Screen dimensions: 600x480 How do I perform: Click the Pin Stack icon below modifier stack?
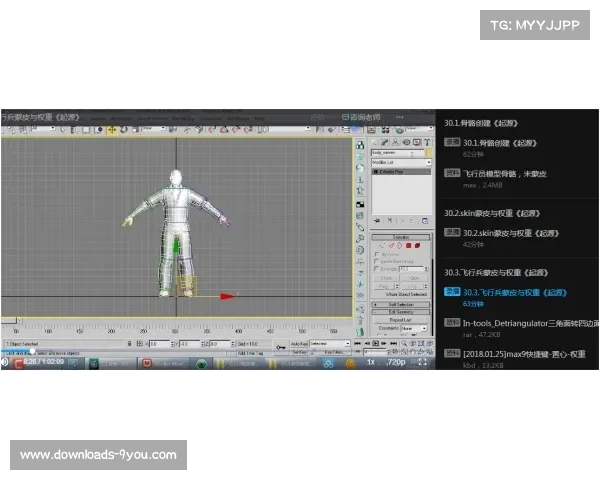(x=378, y=219)
